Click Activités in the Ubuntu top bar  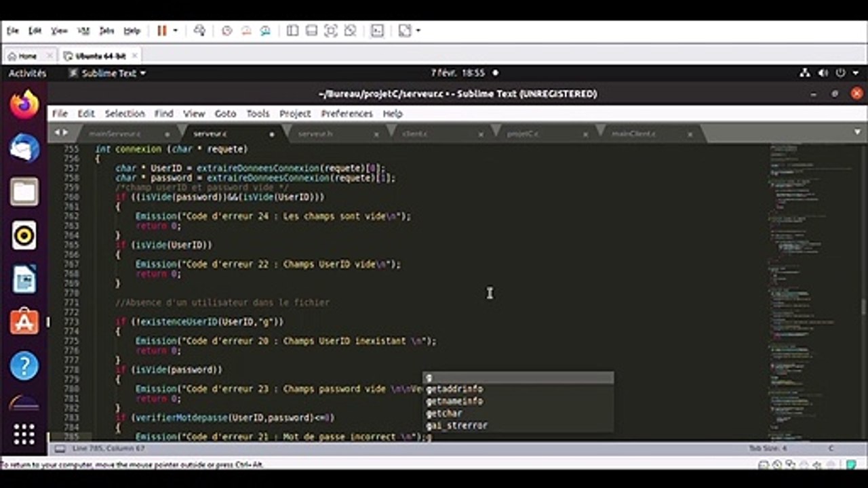tap(27, 73)
